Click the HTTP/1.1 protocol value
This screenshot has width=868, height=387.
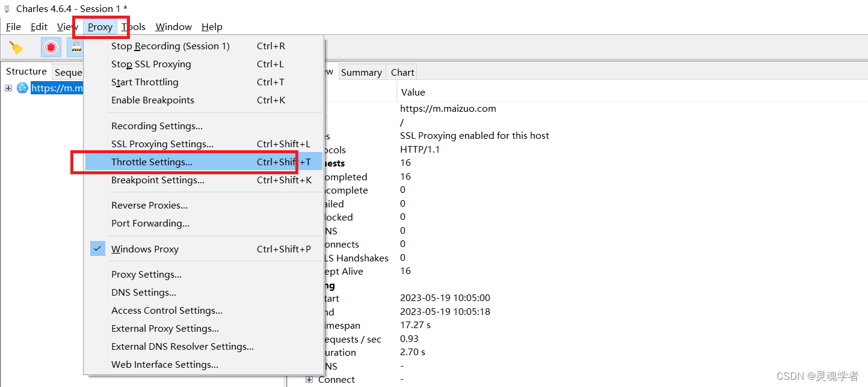pyautogui.click(x=420, y=150)
